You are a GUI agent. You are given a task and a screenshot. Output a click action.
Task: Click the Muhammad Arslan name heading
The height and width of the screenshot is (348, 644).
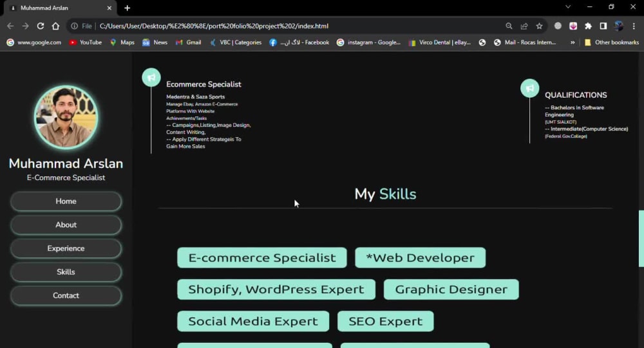[x=66, y=163]
